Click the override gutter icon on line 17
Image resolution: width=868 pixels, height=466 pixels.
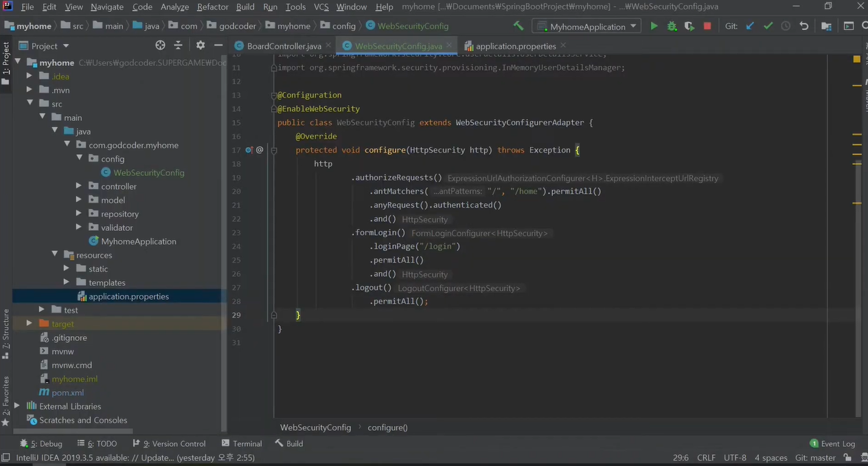click(249, 150)
